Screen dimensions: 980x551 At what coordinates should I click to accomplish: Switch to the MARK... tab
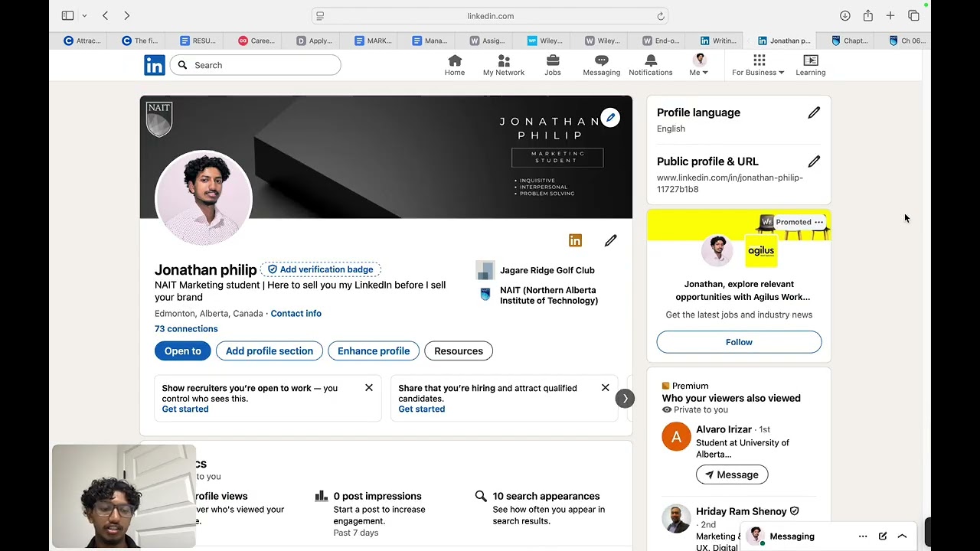[x=374, y=41]
